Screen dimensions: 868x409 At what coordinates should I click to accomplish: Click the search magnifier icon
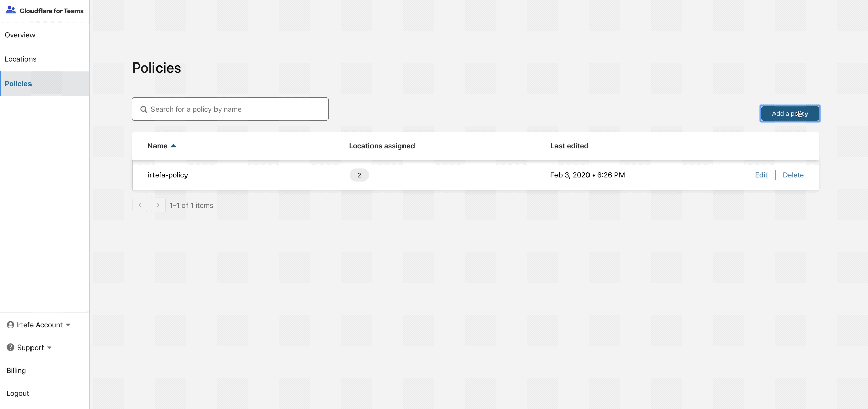(x=144, y=109)
